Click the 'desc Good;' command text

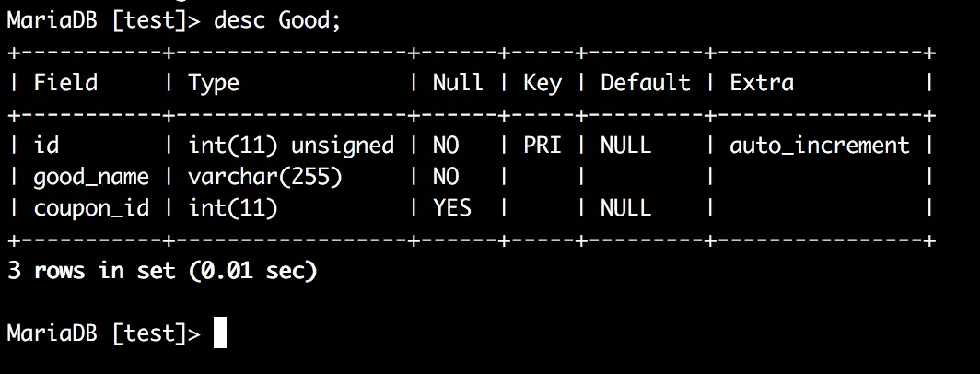click(277, 21)
